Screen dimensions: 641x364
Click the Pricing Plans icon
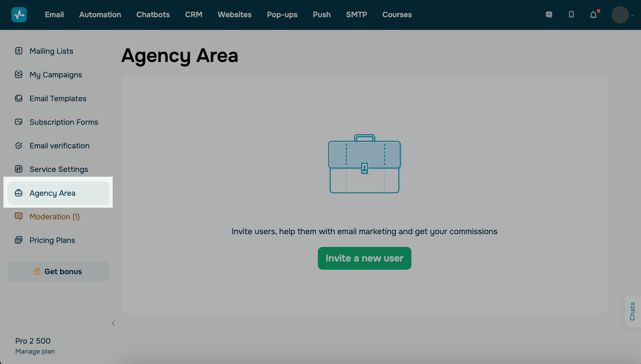pos(19,240)
